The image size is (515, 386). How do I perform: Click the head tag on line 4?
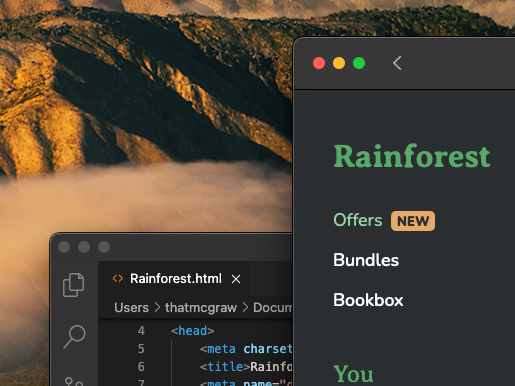192,331
